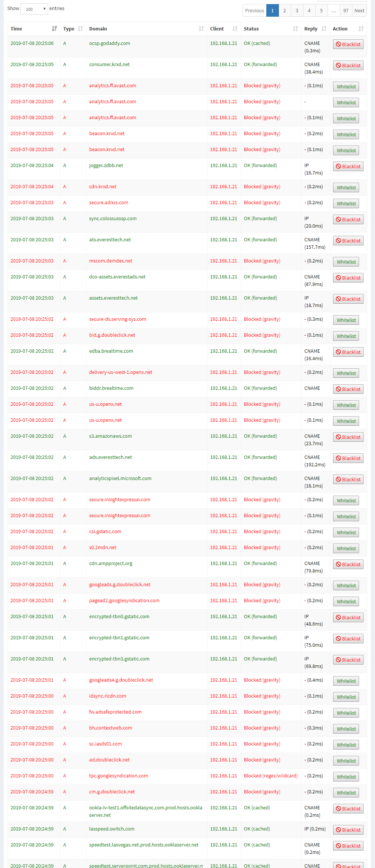The width and height of the screenshot is (375, 868).
Task: Click domain text s3.amazonaws.com
Action: click(111, 436)
